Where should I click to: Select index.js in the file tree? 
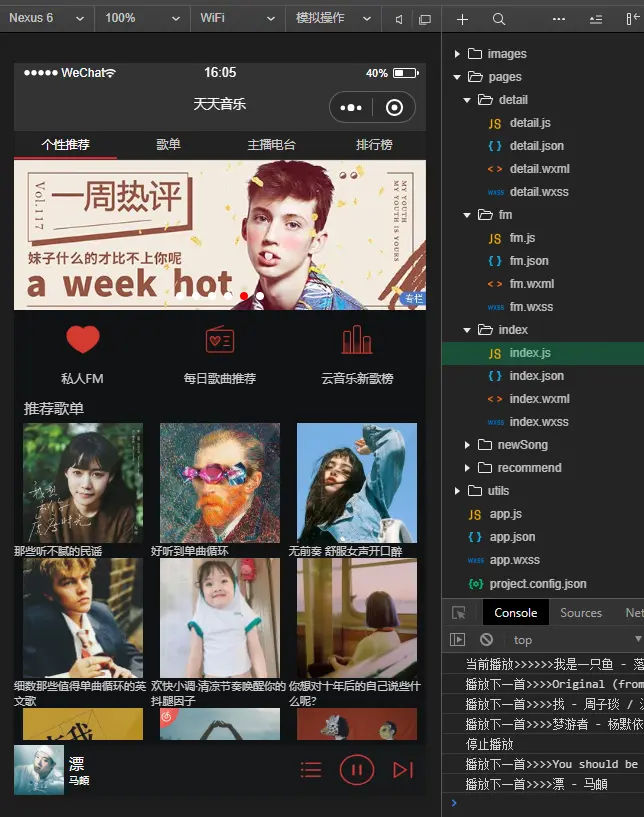(543, 353)
